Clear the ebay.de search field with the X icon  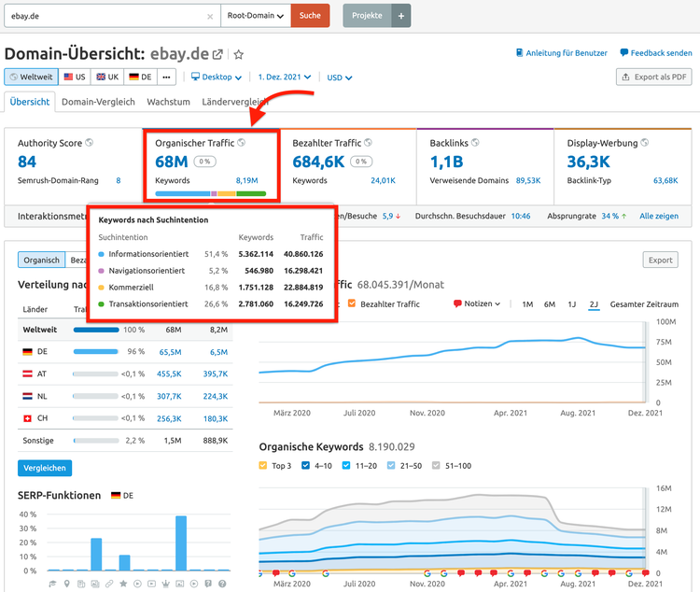[x=210, y=17]
